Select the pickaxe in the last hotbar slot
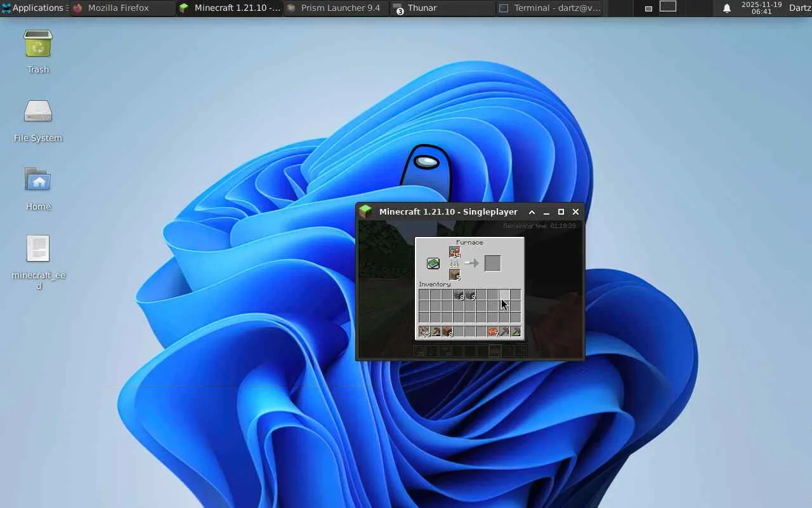The width and height of the screenshot is (812, 508). click(515, 331)
